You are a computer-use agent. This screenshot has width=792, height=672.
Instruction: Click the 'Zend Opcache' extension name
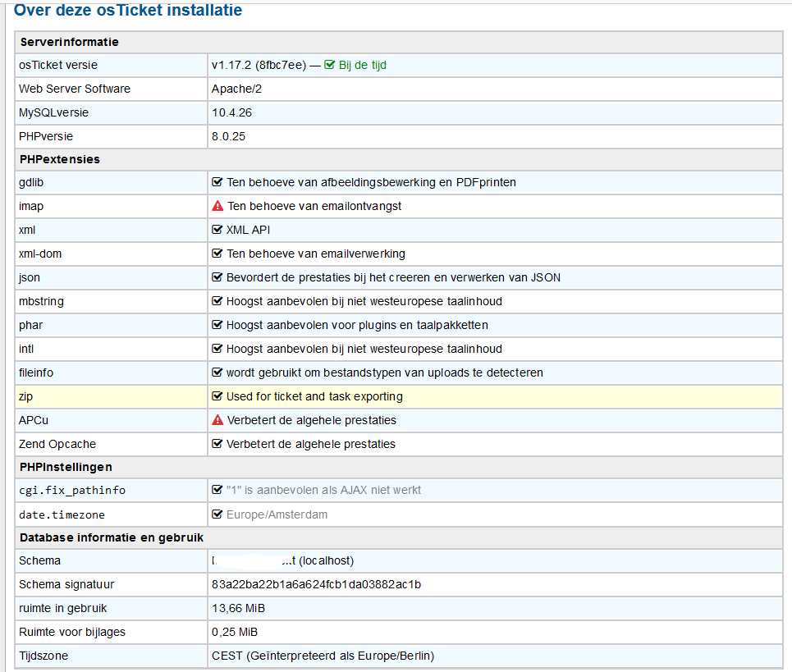(x=57, y=444)
